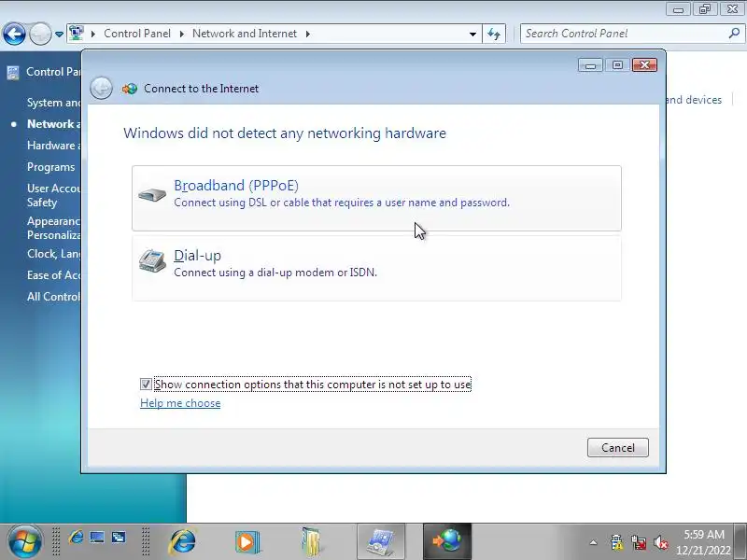Click the Broadband modem icon
This screenshot has height=560, width=747.
click(152, 194)
